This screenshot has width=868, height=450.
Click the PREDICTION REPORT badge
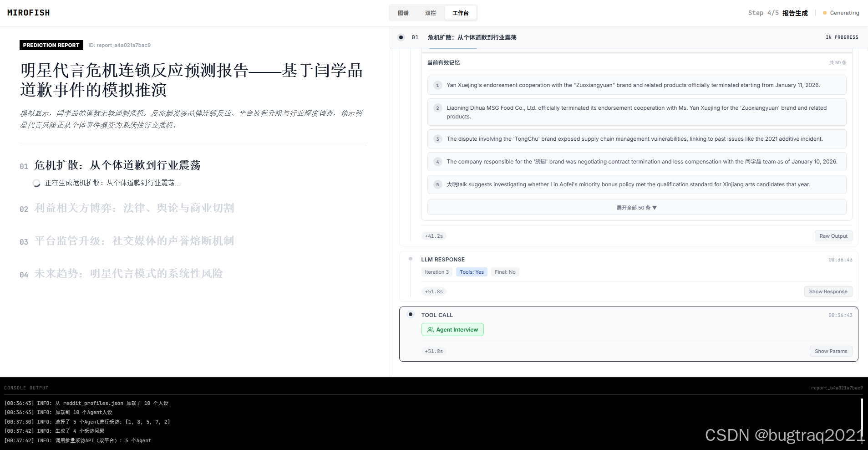[x=51, y=45]
